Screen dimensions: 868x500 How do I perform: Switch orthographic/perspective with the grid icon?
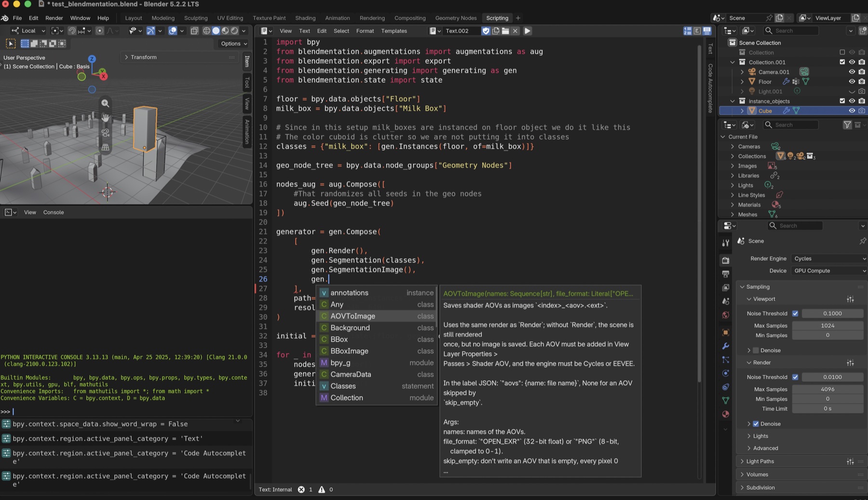click(x=105, y=147)
